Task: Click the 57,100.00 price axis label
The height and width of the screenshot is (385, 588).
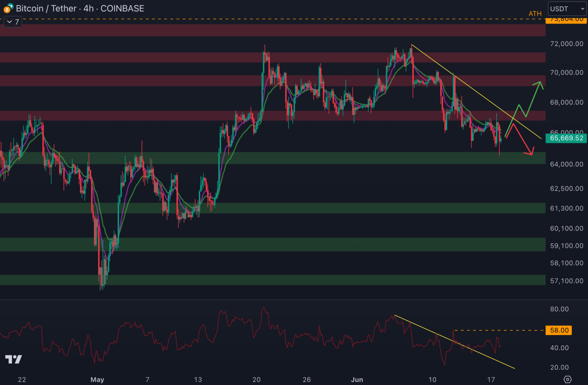Action: pos(566,281)
